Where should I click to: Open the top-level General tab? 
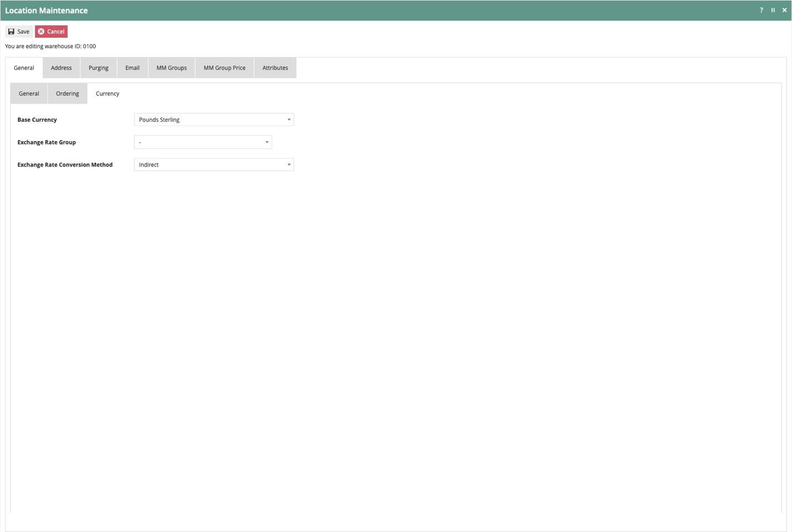click(x=24, y=68)
